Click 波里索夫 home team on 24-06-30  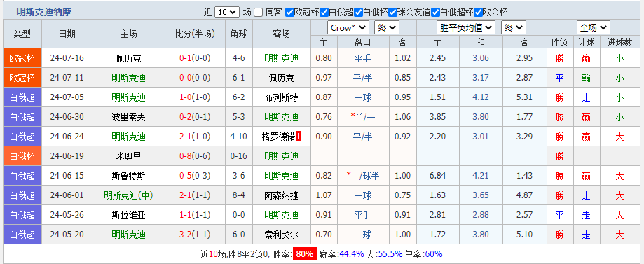(x=128, y=117)
